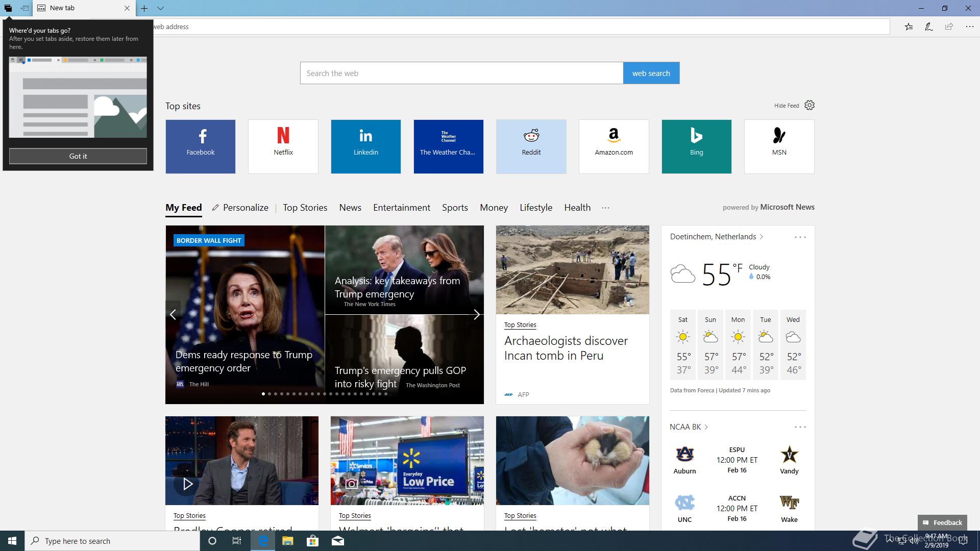Open the tabs you've set aside icon
This screenshot has width=980, height=551.
(8, 8)
